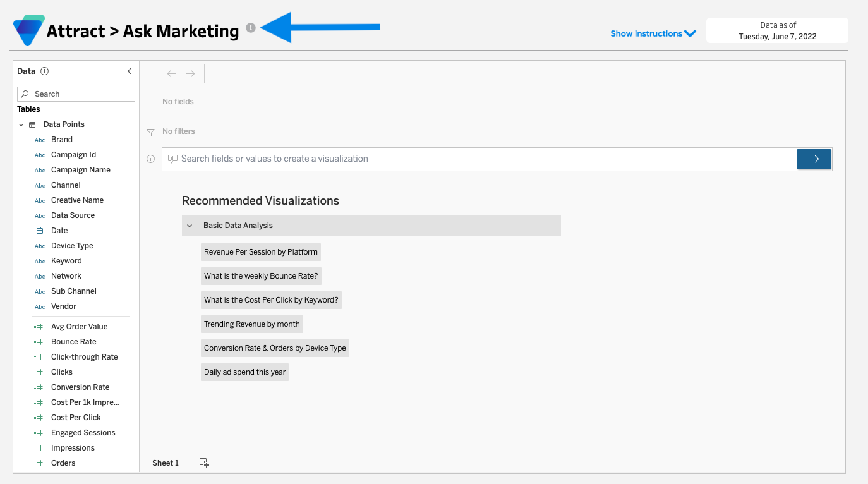This screenshot has width=868, height=484.
Task: Expand Show instructions dropdown
Action: (653, 33)
